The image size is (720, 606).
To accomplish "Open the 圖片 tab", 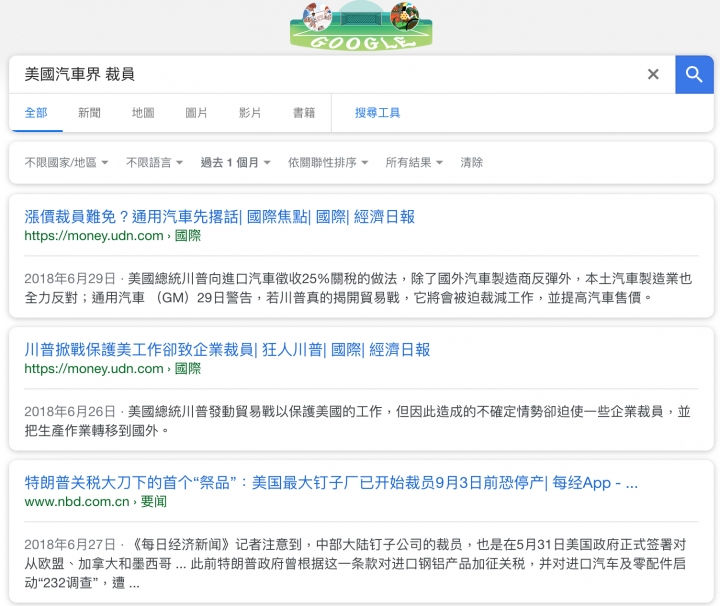I will point(196,113).
